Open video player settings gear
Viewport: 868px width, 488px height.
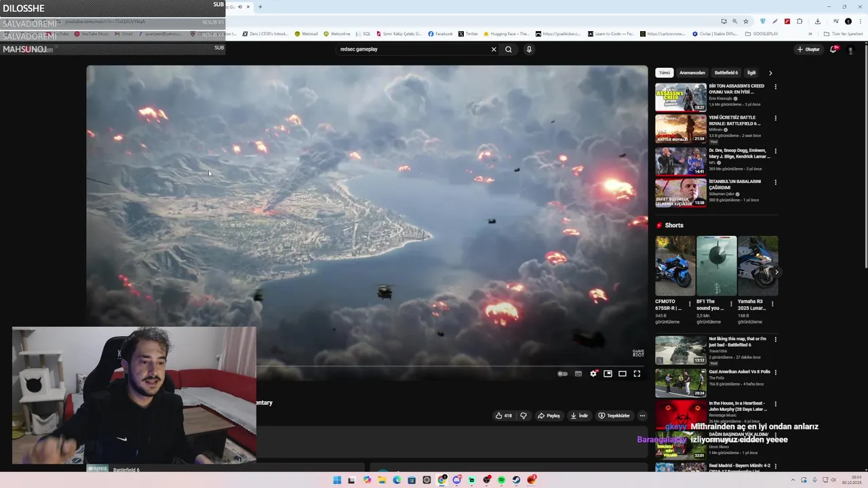pyautogui.click(x=593, y=373)
